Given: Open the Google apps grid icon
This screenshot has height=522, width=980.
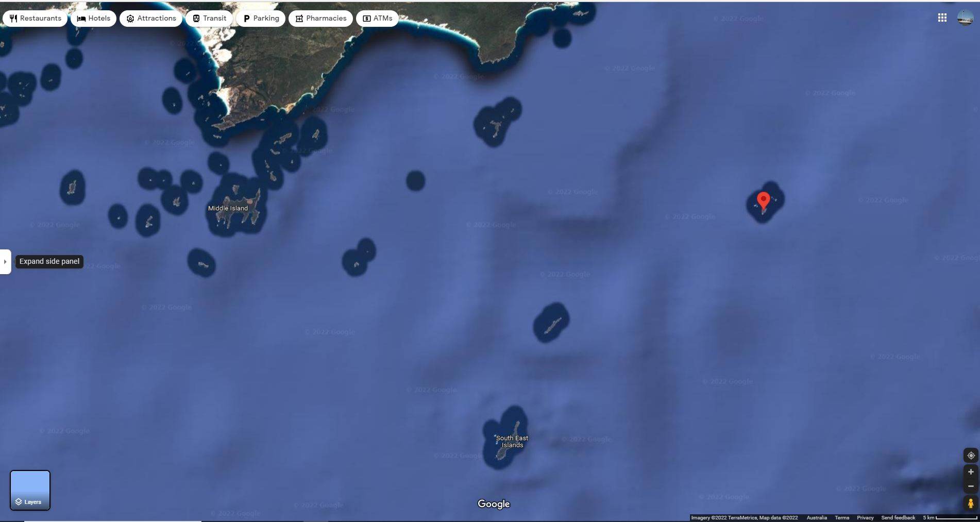Looking at the screenshot, I should pyautogui.click(x=942, y=18).
